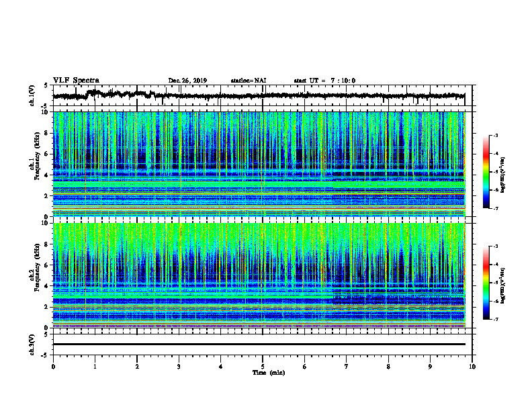
Task: Click the ch.3(V) axis label
Action: [32, 345]
